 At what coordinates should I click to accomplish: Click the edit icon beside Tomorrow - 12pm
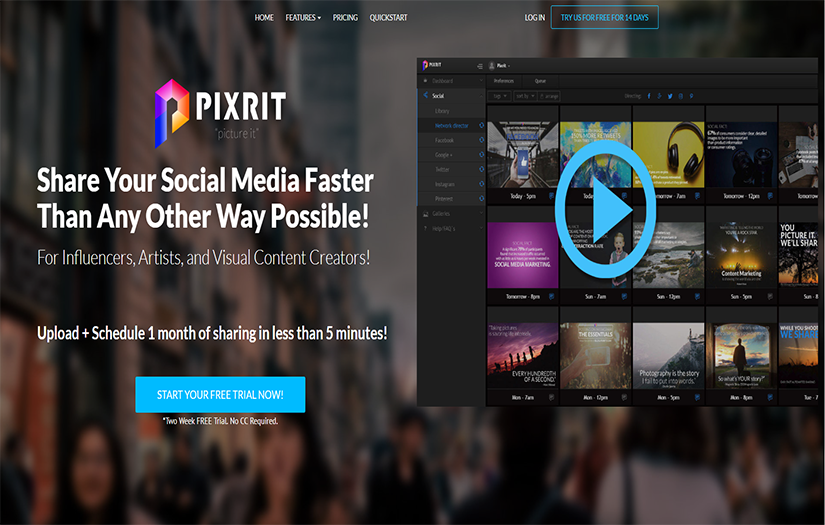click(770, 196)
